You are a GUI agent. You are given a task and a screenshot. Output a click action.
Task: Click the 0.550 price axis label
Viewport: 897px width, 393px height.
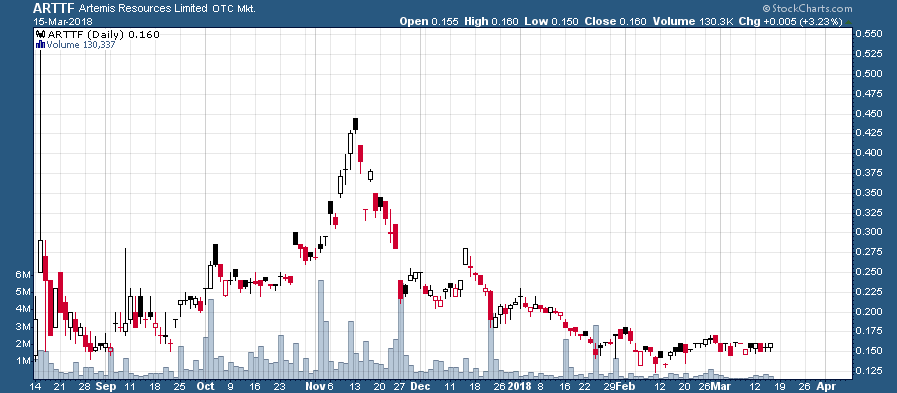tap(868, 34)
